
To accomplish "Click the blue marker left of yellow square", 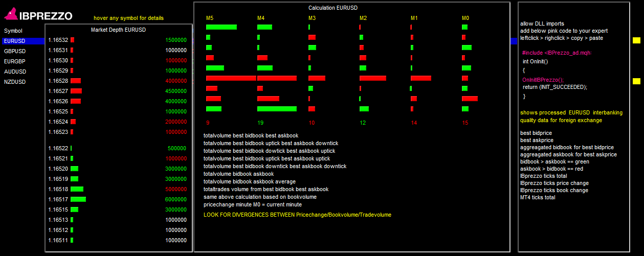I will (514, 41).
